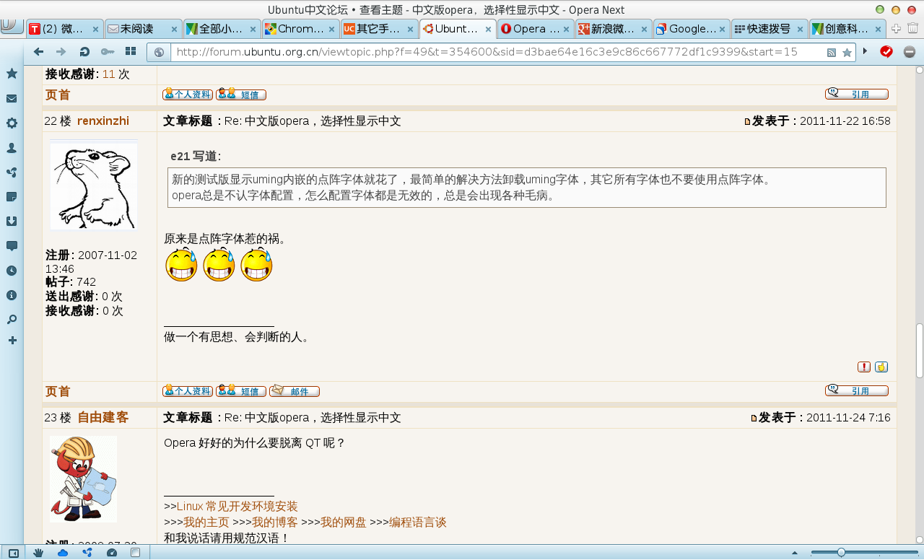Open Speed Dial grid icon in toolbar
Viewport: 924px width, 560px height.
coord(131,52)
